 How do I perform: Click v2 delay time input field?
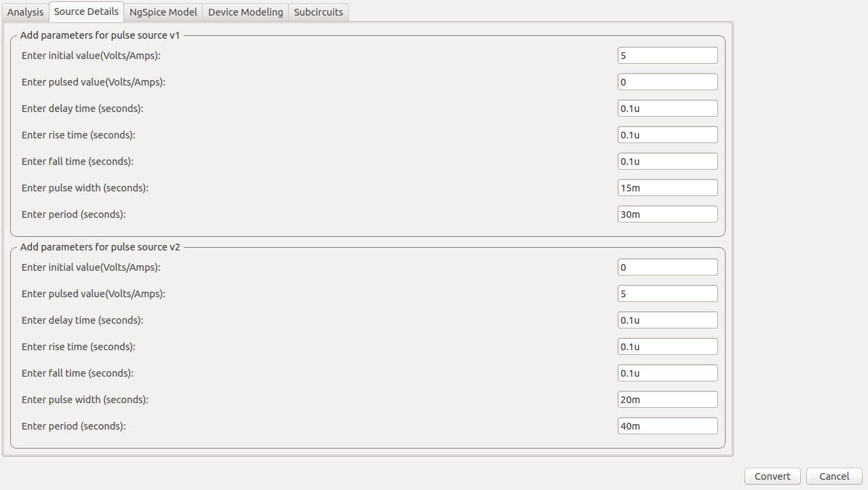667,320
